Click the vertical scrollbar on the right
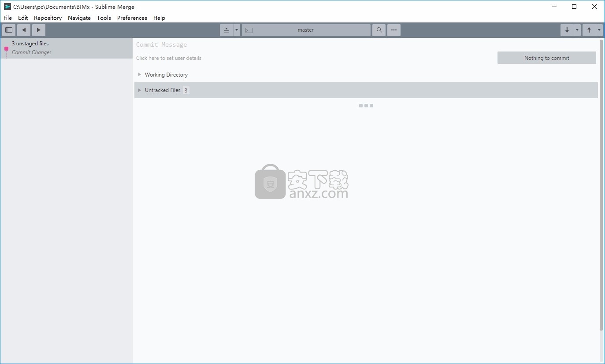The width and height of the screenshot is (605, 364). [601, 185]
